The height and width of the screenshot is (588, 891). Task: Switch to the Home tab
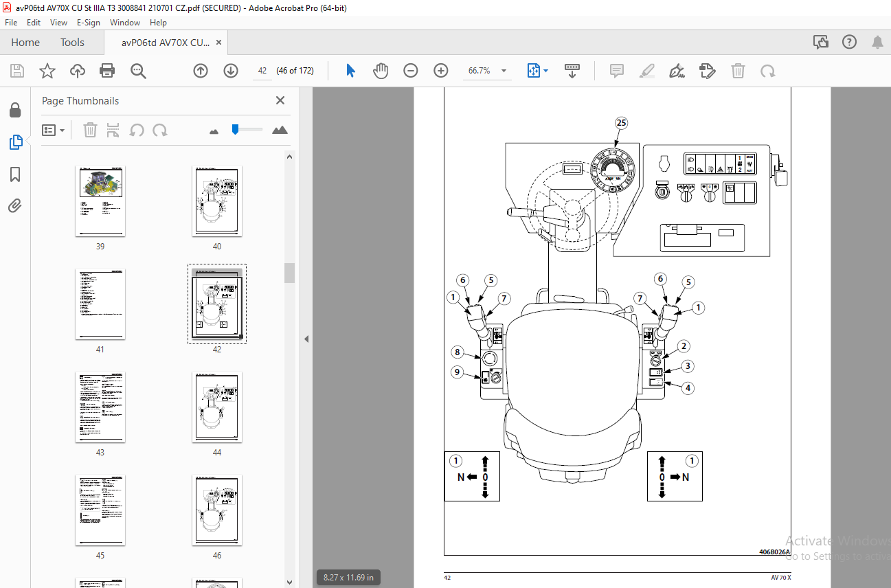pos(25,43)
